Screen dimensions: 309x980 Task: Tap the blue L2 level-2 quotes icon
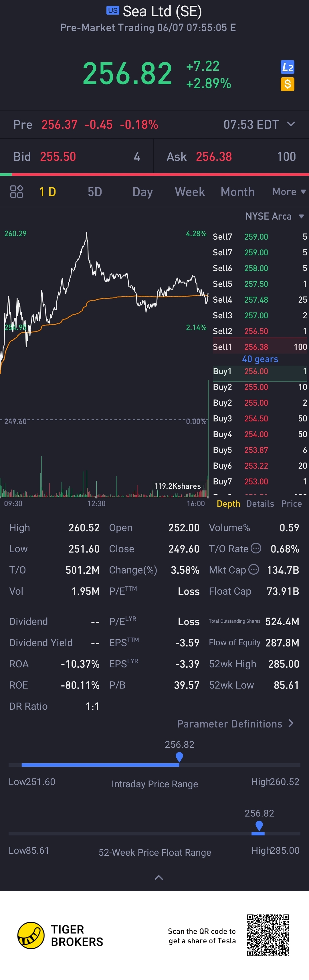(287, 67)
